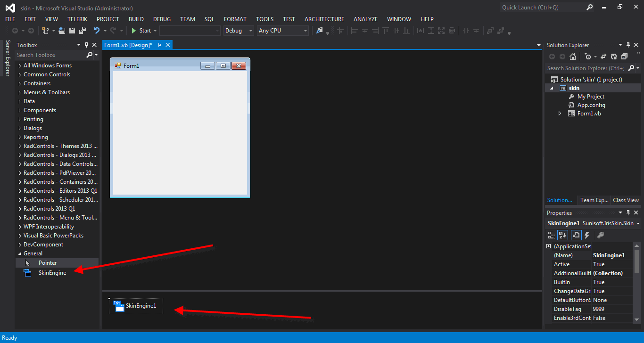Click the Pending Changes Filter clock icon
Image resolution: width=644 pixels, height=343 pixels.
(588, 57)
